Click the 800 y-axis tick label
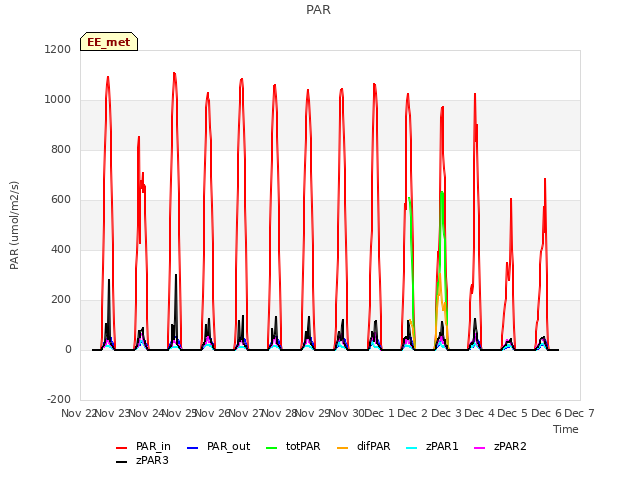640x480 pixels. 61,150
